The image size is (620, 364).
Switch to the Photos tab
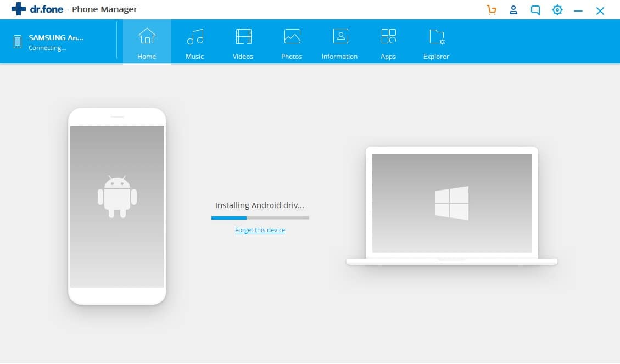pyautogui.click(x=292, y=42)
